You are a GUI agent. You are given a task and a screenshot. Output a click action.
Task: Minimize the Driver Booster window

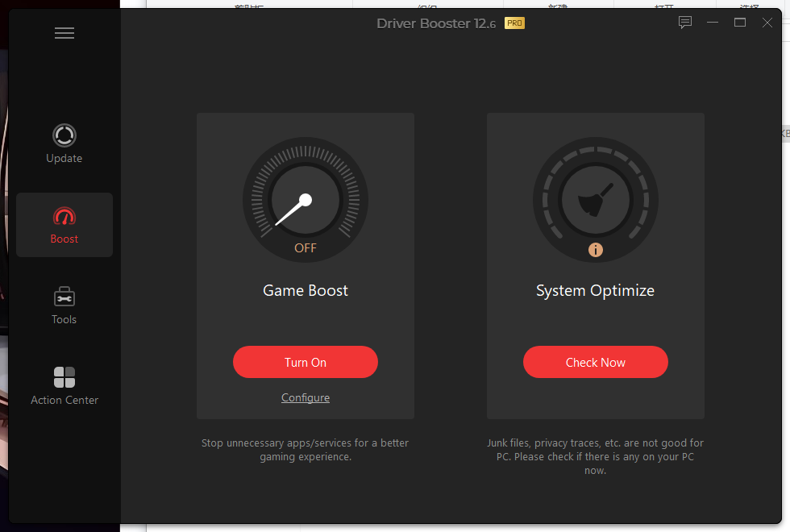[x=713, y=23]
